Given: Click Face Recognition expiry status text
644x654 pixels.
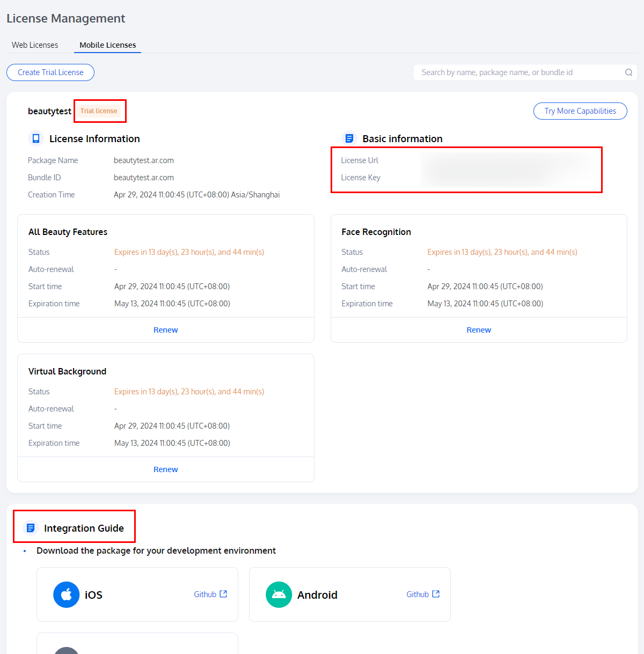Looking at the screenshot, I should pos(502,252).
